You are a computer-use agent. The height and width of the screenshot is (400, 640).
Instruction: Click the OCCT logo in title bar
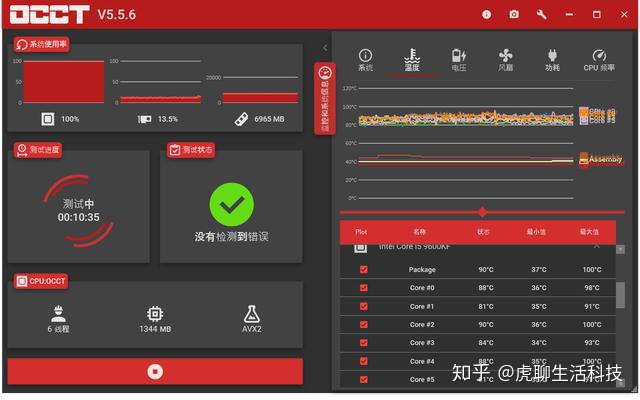50,15
